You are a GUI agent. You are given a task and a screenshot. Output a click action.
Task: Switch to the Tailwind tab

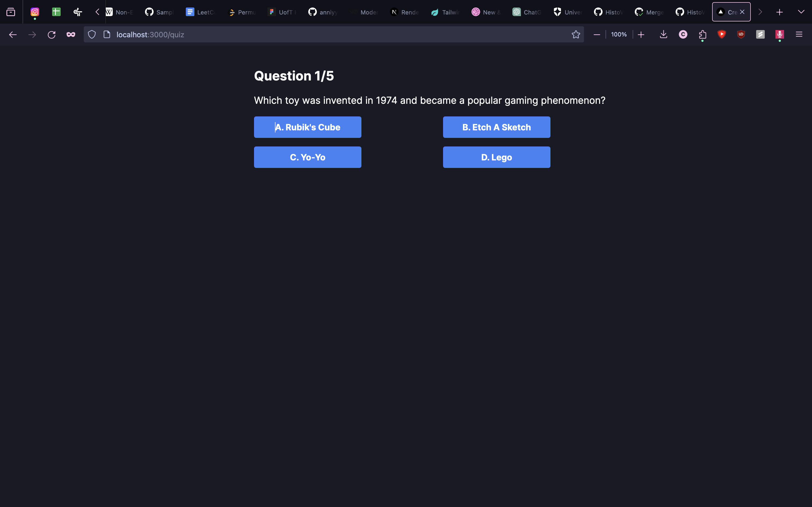coord(445,12)
